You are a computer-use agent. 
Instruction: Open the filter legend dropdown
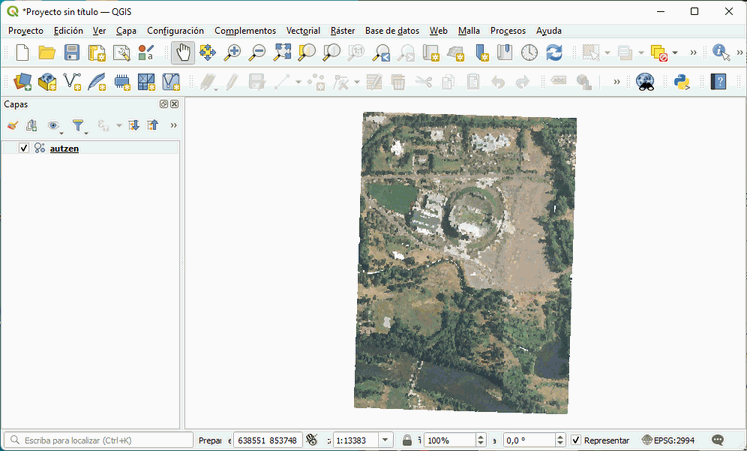tap(79, 126)
